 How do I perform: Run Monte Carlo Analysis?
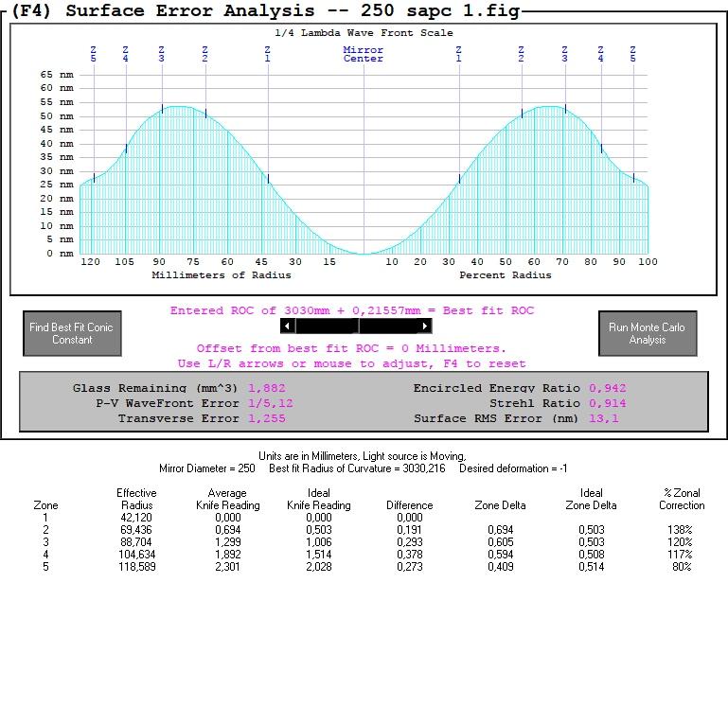648,333
